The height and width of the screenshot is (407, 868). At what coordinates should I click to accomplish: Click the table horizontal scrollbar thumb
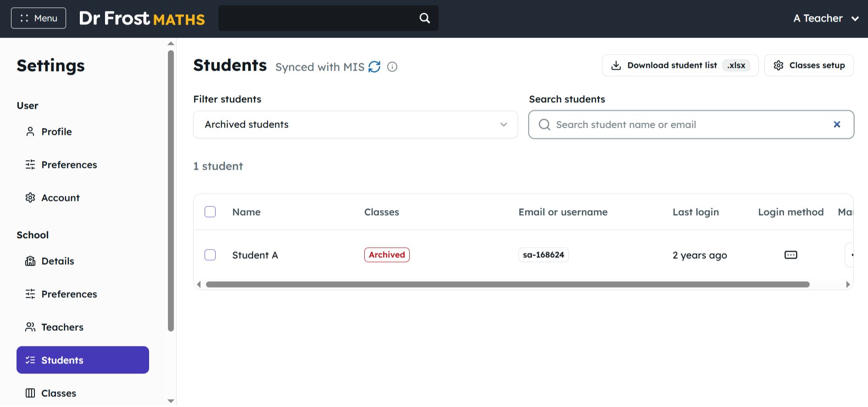click(508, 284)
